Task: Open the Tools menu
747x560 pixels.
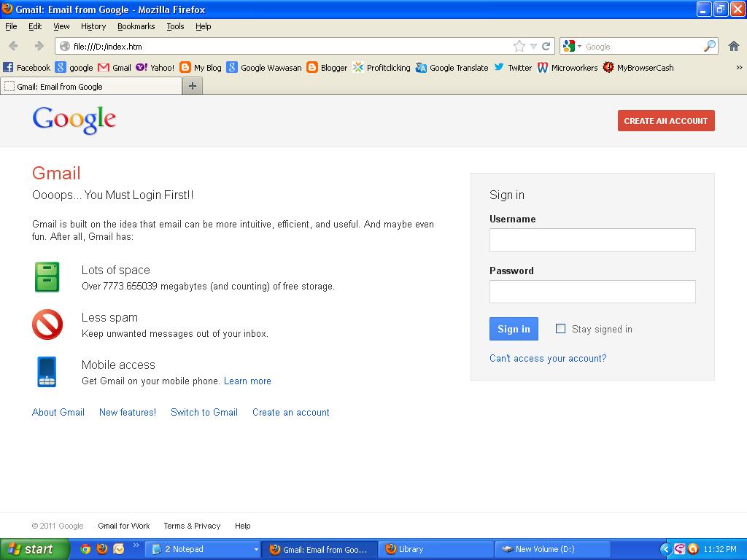Action: point(175,26)
